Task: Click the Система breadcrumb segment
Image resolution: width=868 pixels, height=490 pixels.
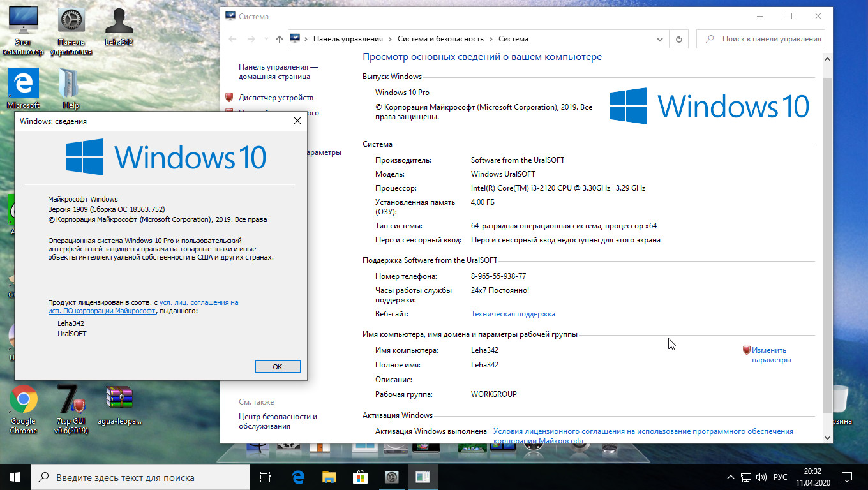Action: click(513, 39)
